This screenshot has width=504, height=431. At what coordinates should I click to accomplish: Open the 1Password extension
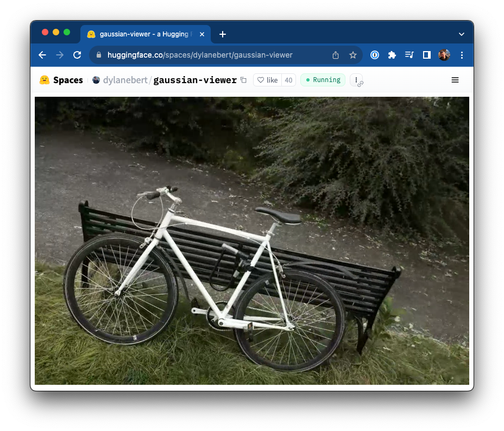point(374,55)
